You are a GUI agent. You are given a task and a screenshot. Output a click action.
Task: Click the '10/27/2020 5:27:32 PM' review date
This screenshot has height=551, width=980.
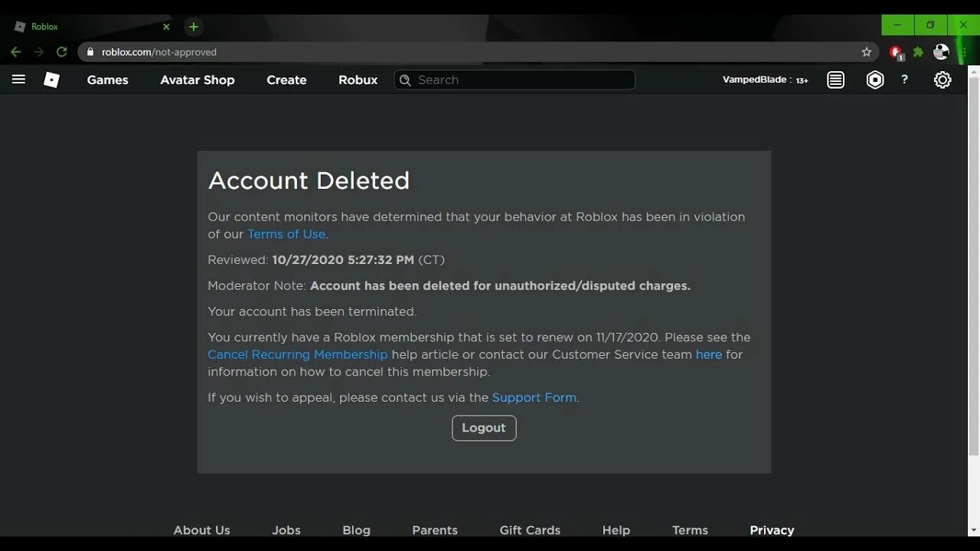pos(343,260)
